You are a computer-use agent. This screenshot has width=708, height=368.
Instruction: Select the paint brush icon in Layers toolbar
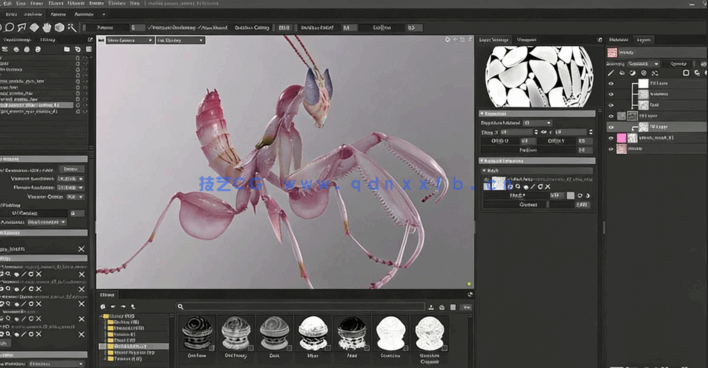click(x=611, y=73)
